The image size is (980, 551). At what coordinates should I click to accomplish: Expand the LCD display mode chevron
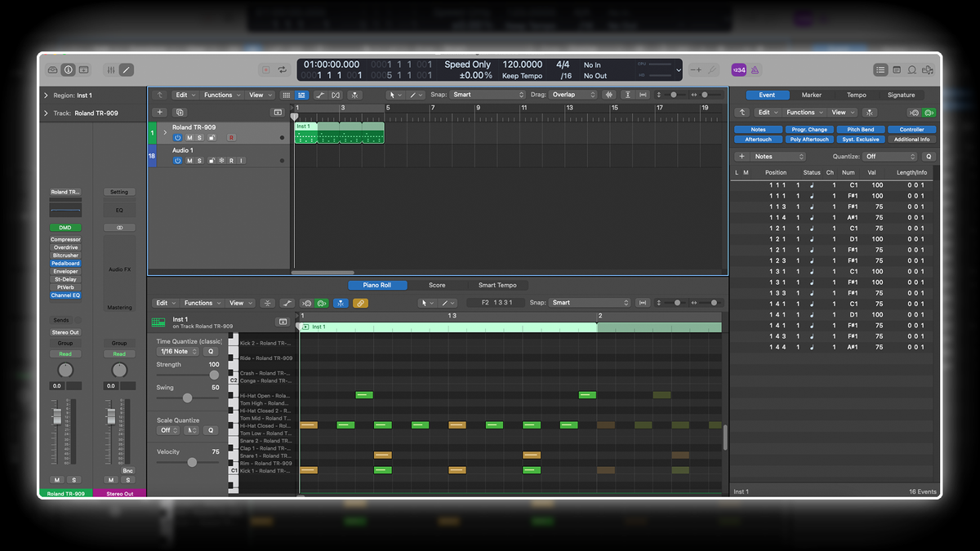click(679, 70)
